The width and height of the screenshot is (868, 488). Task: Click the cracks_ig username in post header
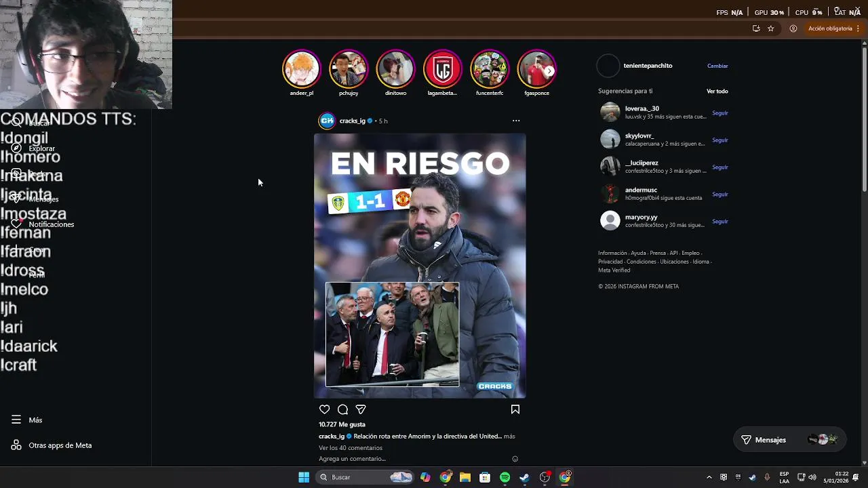(x=352, y=121)
